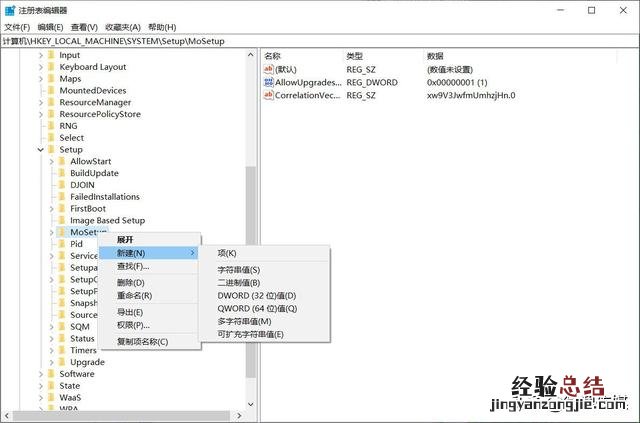Create a new DWORD (32 位)值(D)

click(264, 296)
